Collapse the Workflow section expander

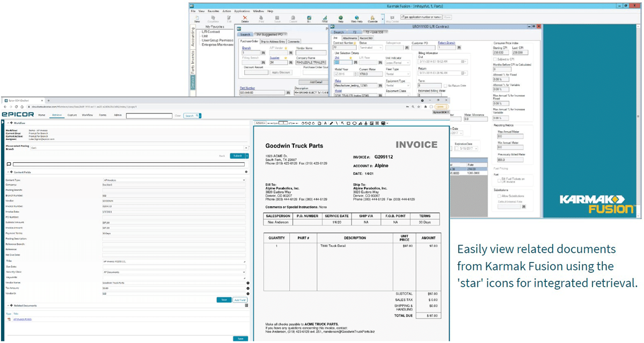pos(8,123)
